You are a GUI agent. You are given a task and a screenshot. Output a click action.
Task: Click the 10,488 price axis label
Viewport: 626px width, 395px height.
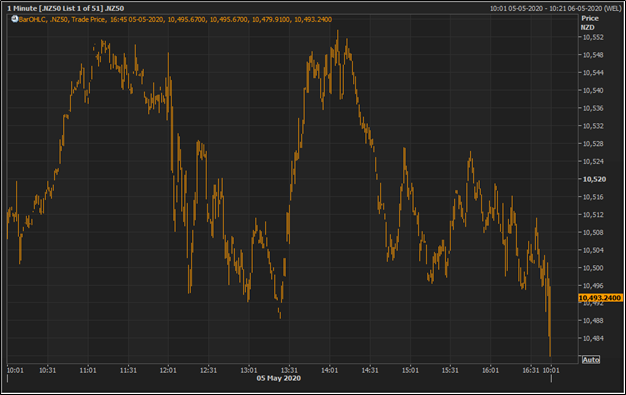593,321
